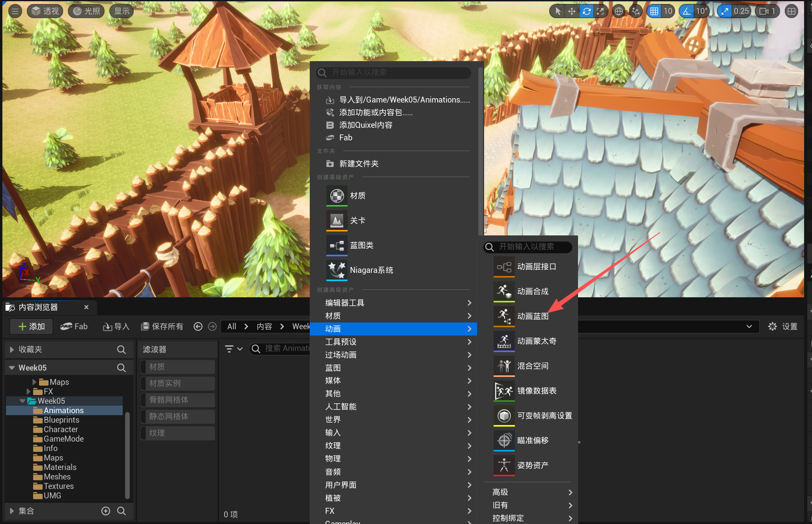Open the 透视 perspective view menu
Screen dimensions: 812x524
coord(45,11)
